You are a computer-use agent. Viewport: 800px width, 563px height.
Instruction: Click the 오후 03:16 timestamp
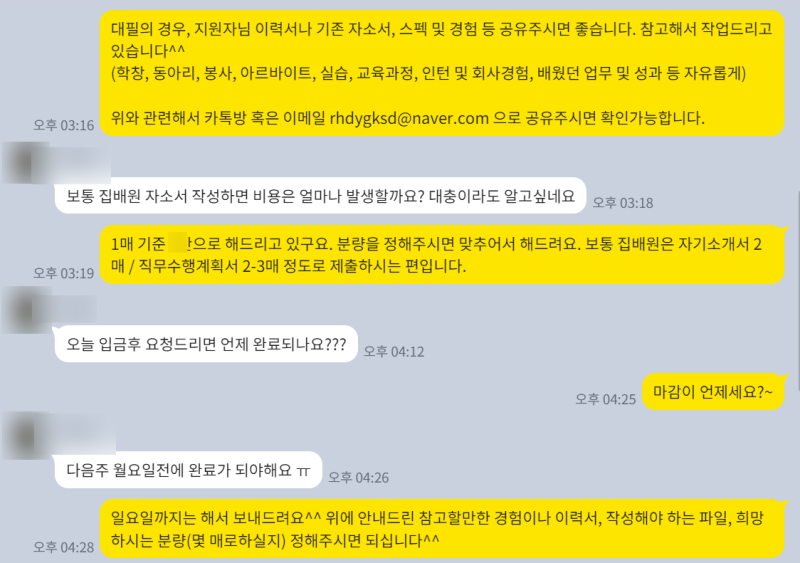[64, 125]
